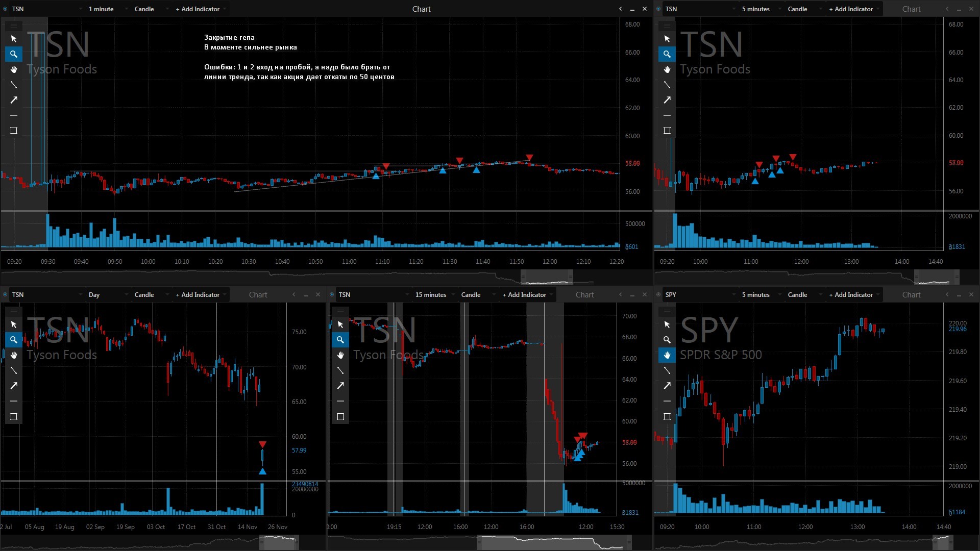Select the zoom magnifier in SPY chart
This screenshot has height=551, width=980.
[x=667, y=340]
